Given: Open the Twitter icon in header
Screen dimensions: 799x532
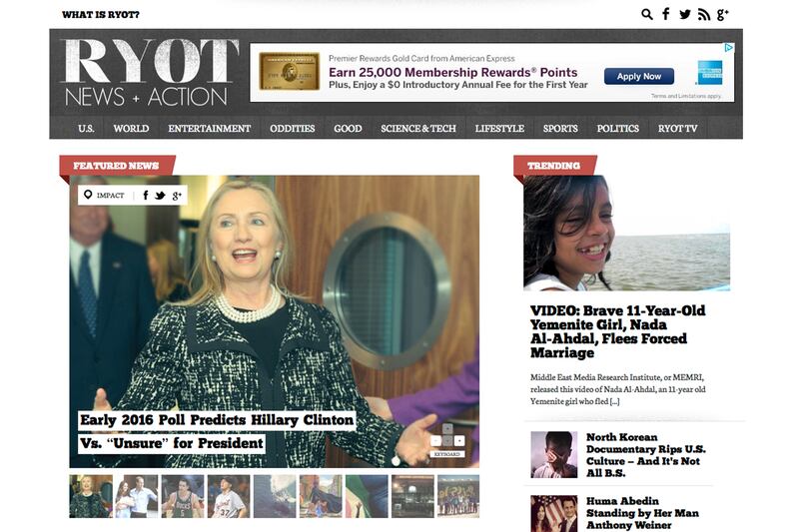Looking at the screenshot, I should click(x=685, y=14).
